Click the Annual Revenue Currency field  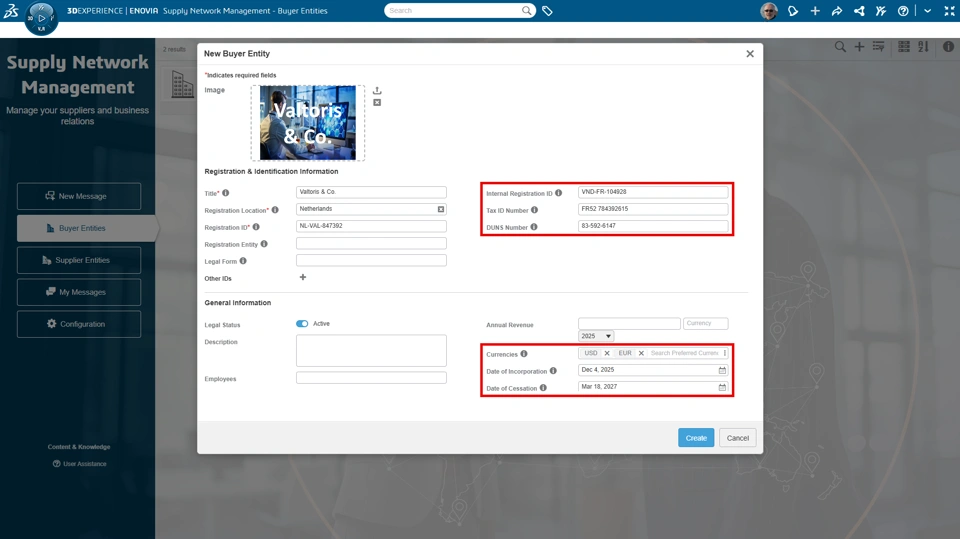[x=705, y=323]
